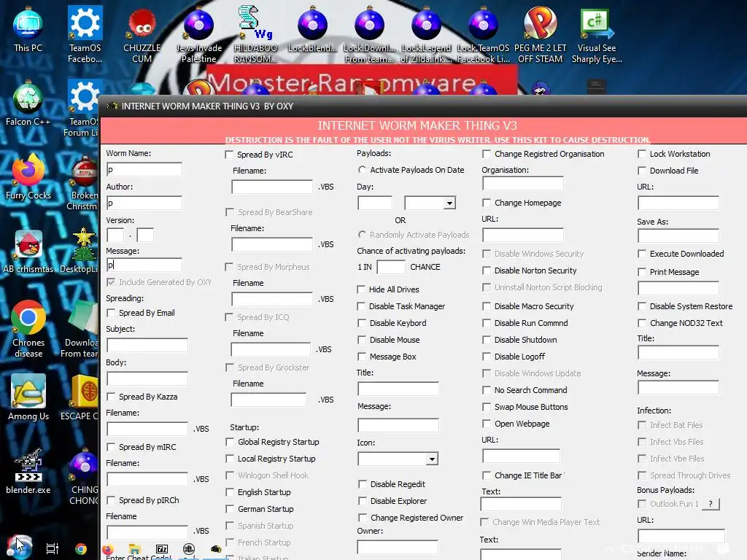Screen dimensions: 747x560
Task: Enable English Startup checkbox
Action: [230, 492]
